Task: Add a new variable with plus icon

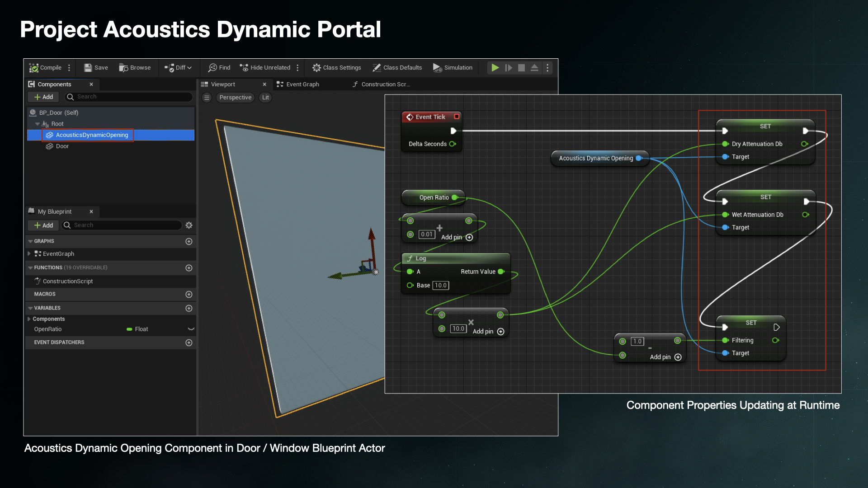Action: click(x=189, y=308)
